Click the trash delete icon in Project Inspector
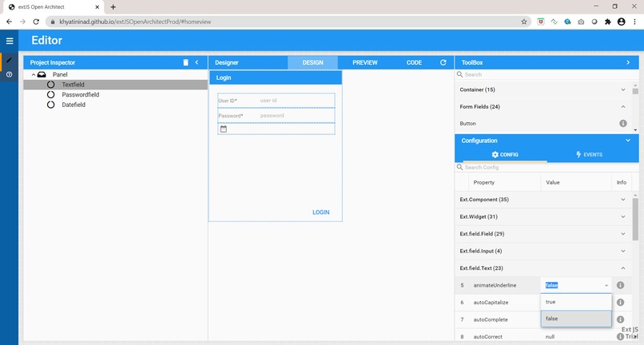This screenshot has width=644, height=345. (185, 62)
